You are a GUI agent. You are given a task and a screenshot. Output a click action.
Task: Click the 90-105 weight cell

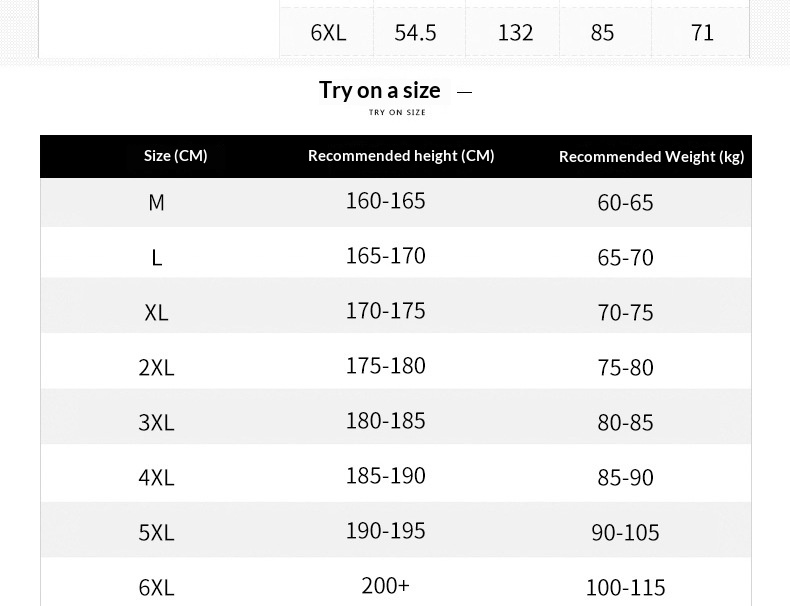click(625, 533)
